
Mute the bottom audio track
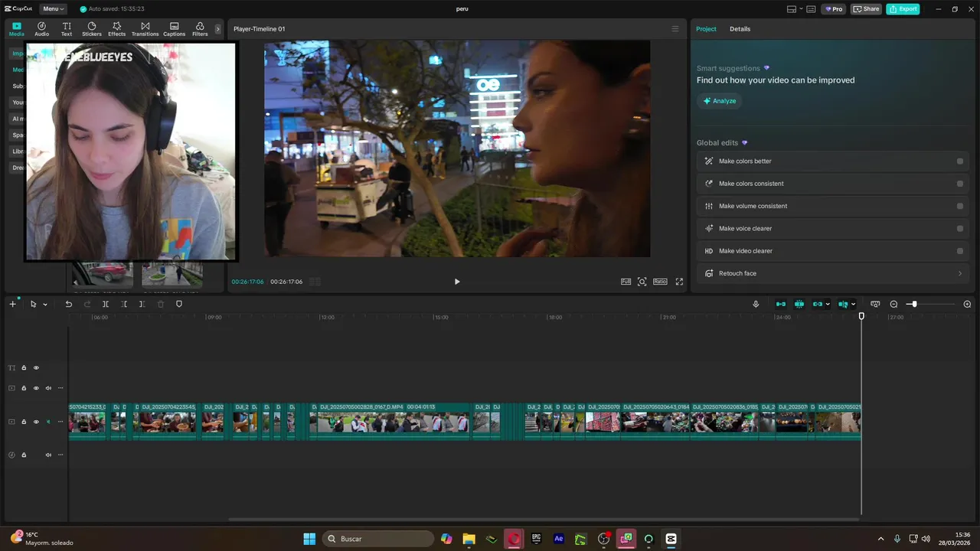tap(48, 455)
